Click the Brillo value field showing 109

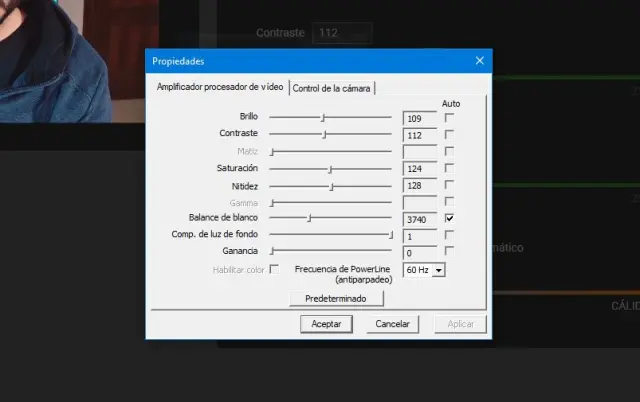pyautogui.click(x=420, y=118)
